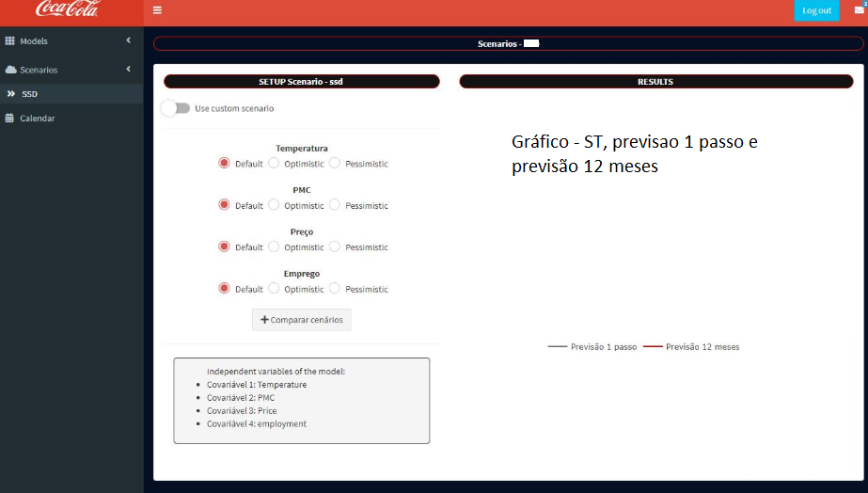
Task: Click the Gráfico - ST placeholder text
Action: [635, 153]
